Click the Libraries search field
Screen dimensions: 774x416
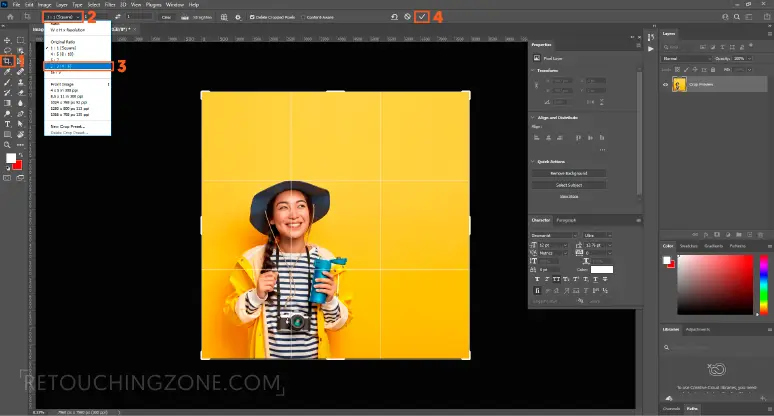[715, 347]
